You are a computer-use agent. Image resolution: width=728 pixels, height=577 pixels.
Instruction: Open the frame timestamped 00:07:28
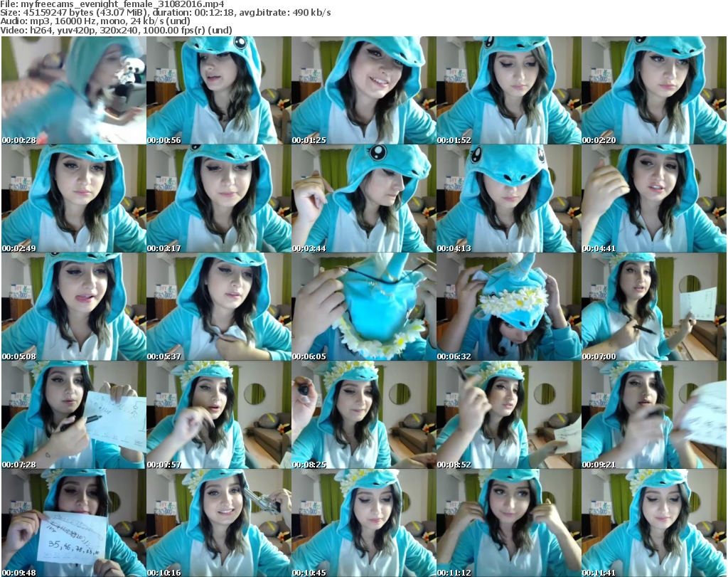tap(74, 415)
